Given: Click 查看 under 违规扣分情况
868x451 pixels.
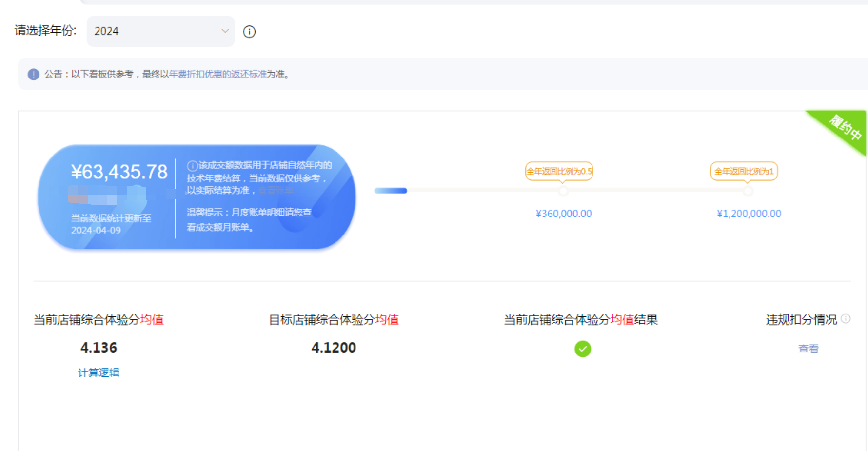Looking at the screenshot, I should 808,349.
